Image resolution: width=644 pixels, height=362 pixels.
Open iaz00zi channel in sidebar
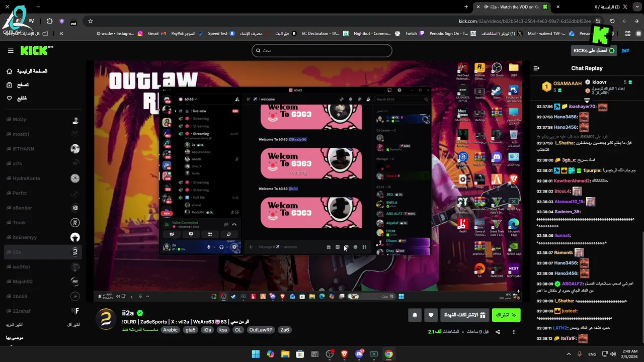42,267
